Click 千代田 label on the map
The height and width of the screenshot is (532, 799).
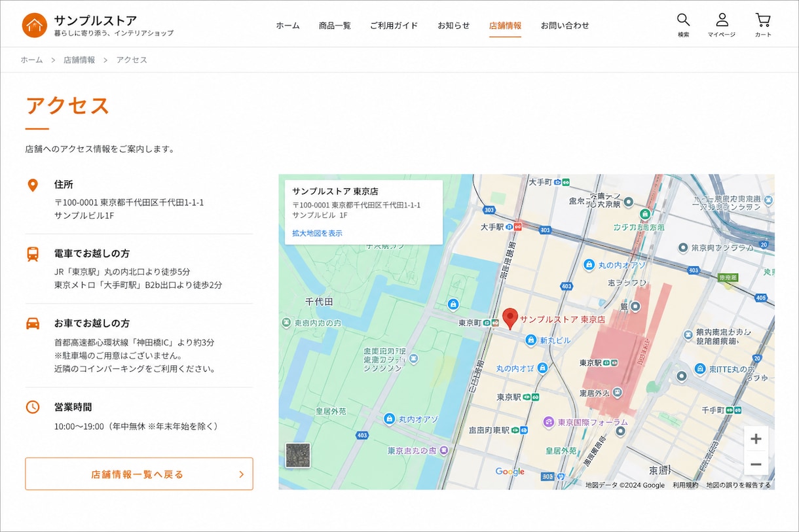coord(319,302)
